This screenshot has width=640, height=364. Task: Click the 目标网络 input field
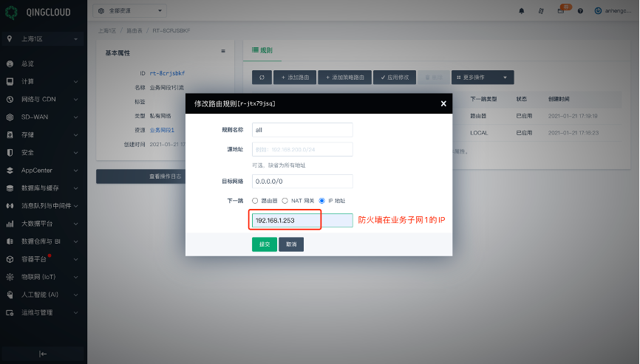302,181
